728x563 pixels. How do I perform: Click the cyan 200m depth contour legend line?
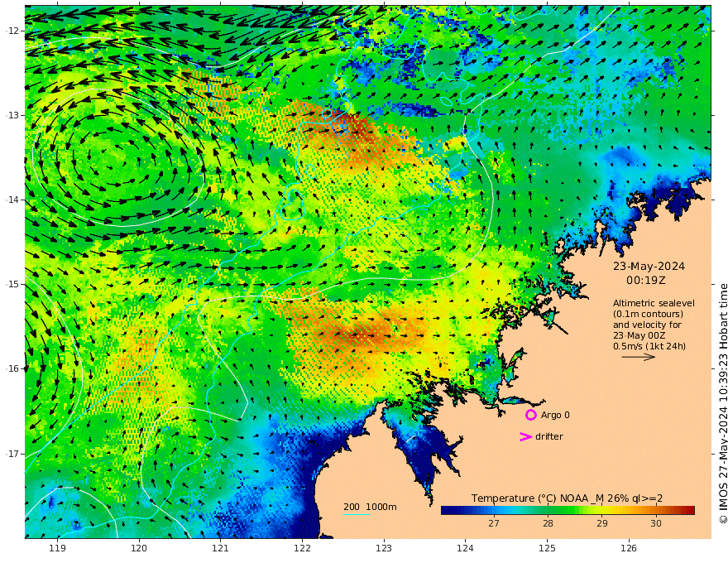(x=357, y=514)
